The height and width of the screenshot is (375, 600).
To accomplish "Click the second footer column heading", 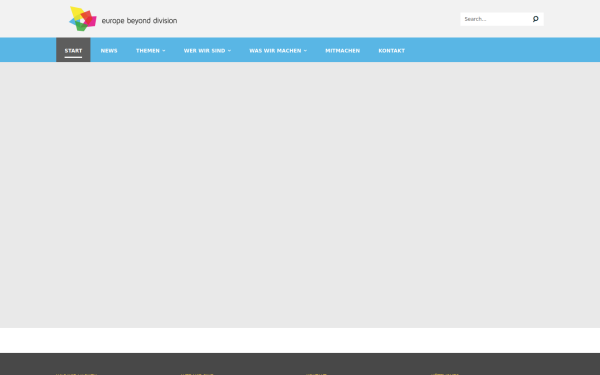I will (x=197, y=373).
